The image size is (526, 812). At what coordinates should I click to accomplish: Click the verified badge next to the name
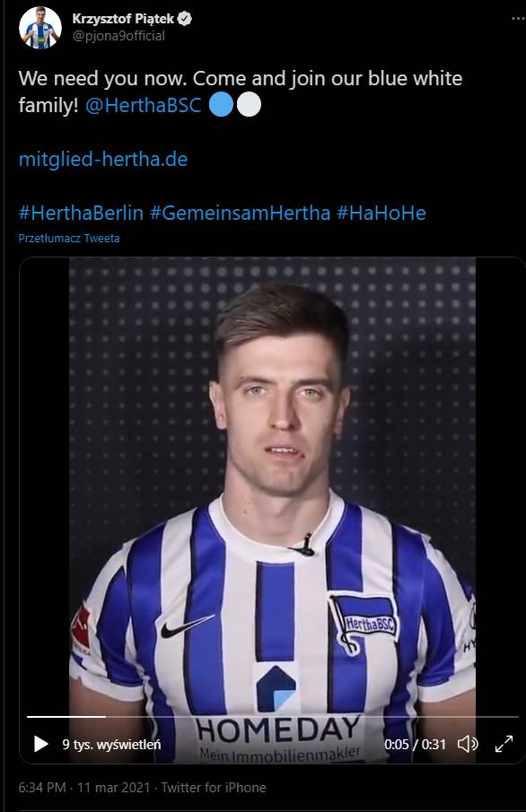185,19
